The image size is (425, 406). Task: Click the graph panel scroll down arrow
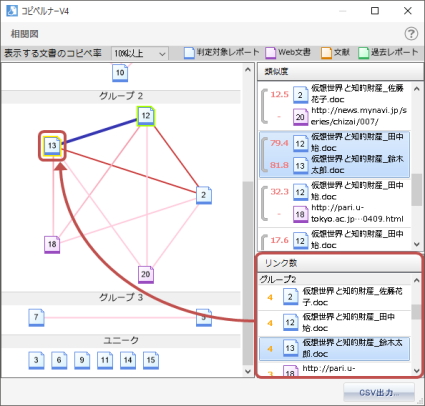tap(248, 371)
